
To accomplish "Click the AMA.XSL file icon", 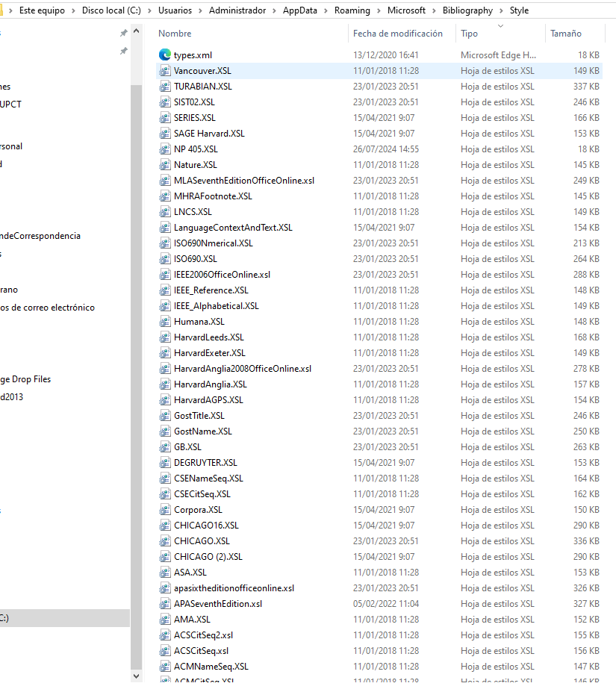I will [x=165, y=620].
